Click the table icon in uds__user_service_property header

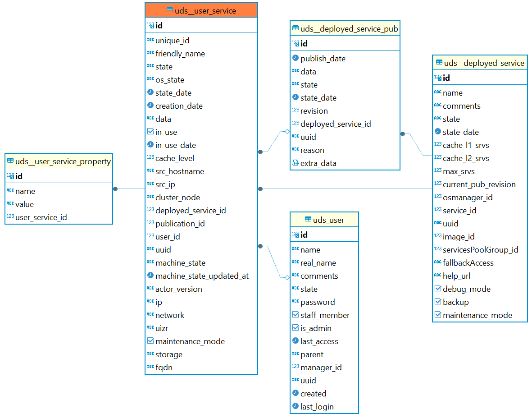10,161
